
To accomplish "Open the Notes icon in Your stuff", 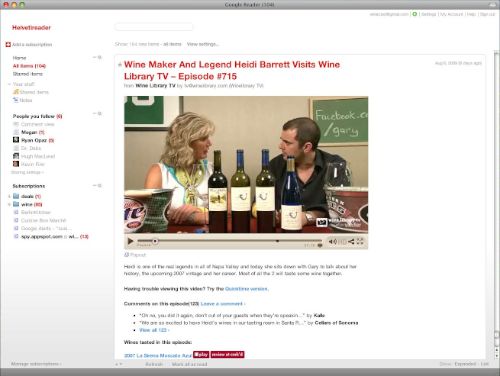I will pyautogui.click(x=16, y=100).
